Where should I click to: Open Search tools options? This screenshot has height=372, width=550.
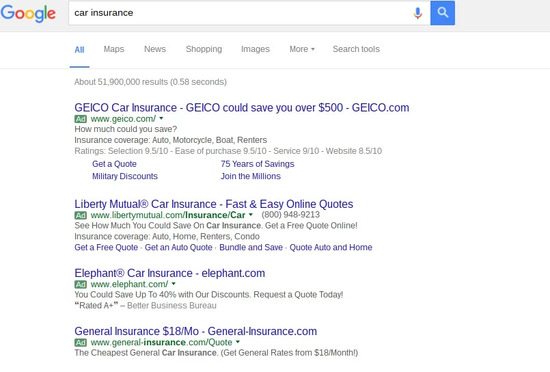pyautogui.click(x=356, y=49)
